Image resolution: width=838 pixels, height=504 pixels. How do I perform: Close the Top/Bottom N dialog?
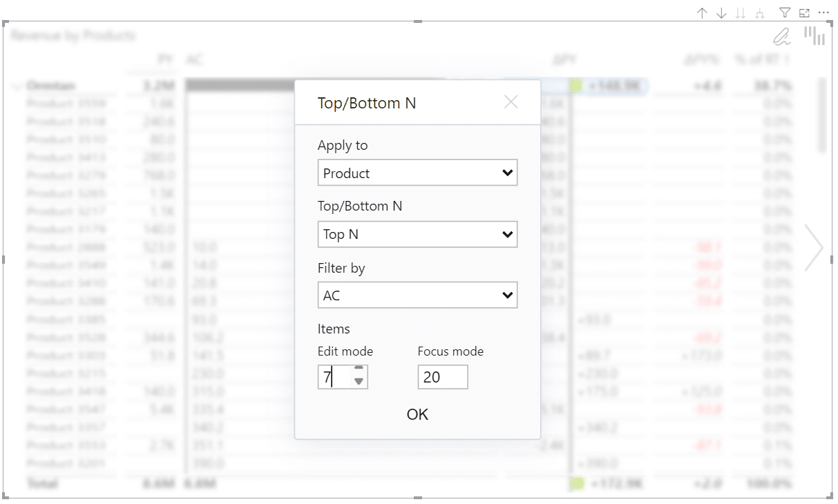coord(511,101)
